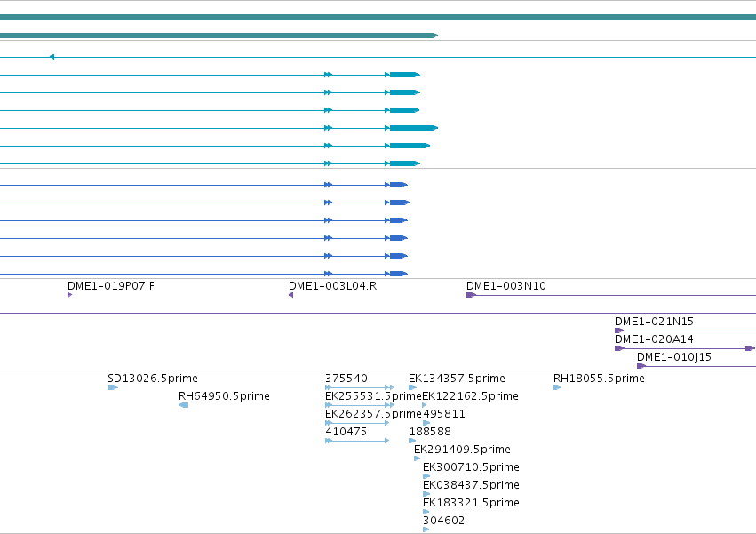Click the longest teal transcript exon block
This screenshot has height=534, width=756.
click(414, 128)
